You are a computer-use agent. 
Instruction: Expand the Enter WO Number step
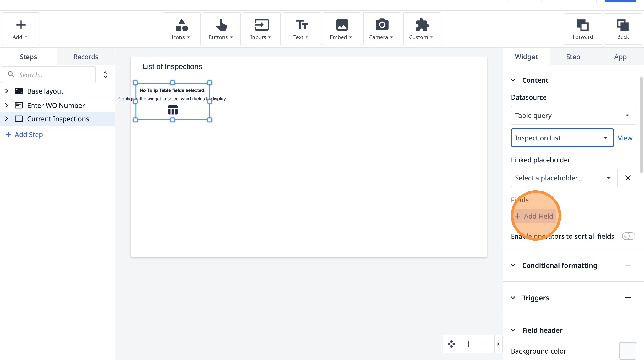(7, 106)
